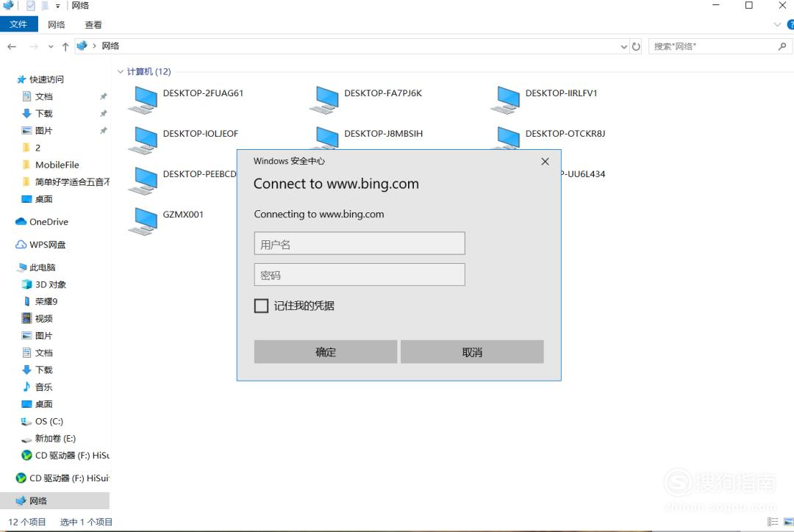The image size is (794, 532).
Task: Open 下载 under 此电脑
Action: pyautogui.click(x=43, y=370)
